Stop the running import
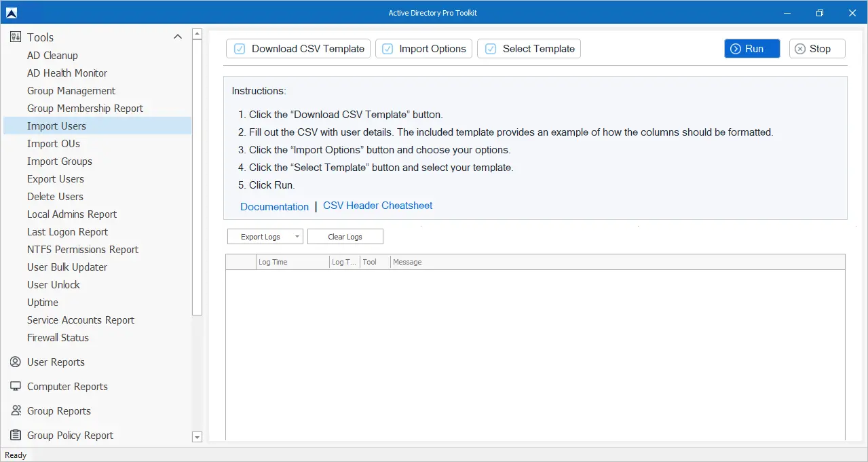Screen dimensions: 868x462 [x=817, y=49]
